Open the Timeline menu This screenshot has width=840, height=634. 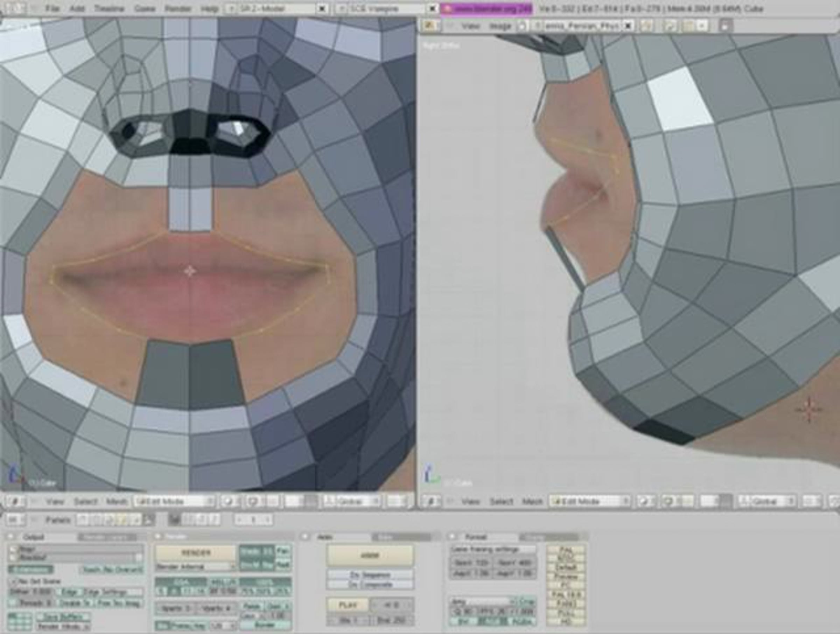109,8
